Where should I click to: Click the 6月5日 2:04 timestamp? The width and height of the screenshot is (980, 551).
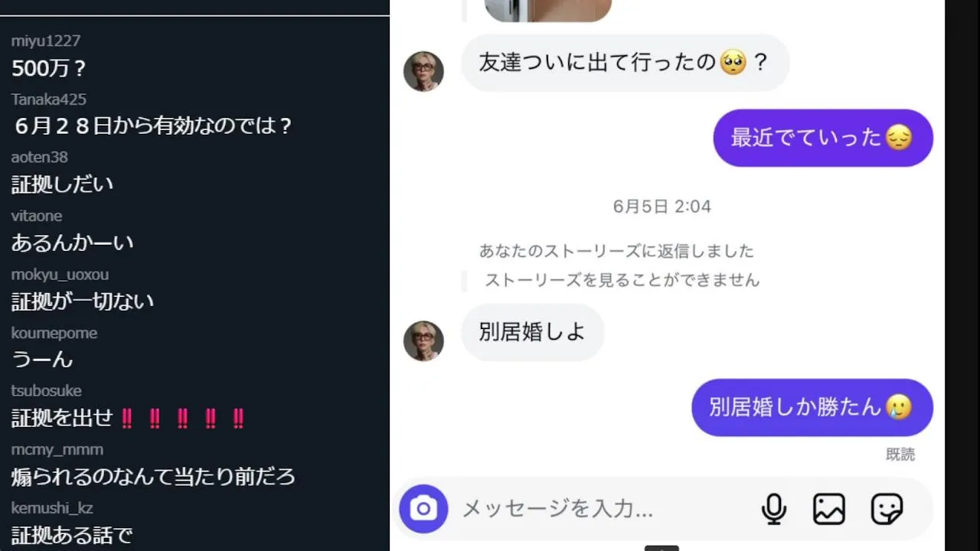point(662,207)
